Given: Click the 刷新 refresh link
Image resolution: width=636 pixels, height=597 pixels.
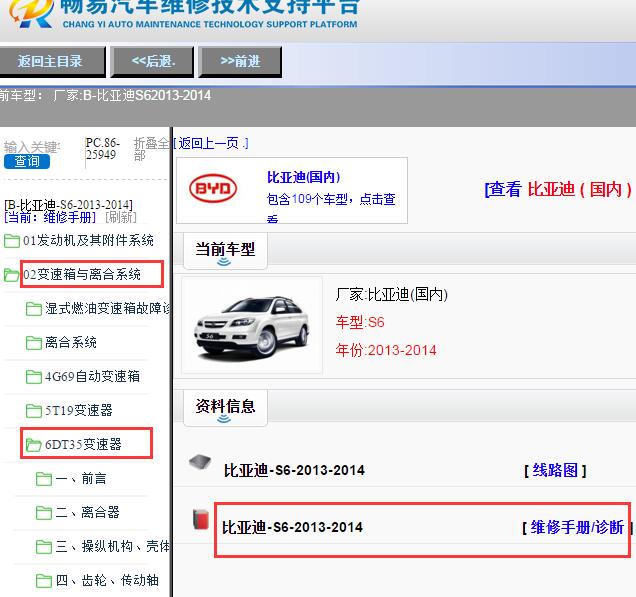Looking at the screenshot, I should pos(120,217).
